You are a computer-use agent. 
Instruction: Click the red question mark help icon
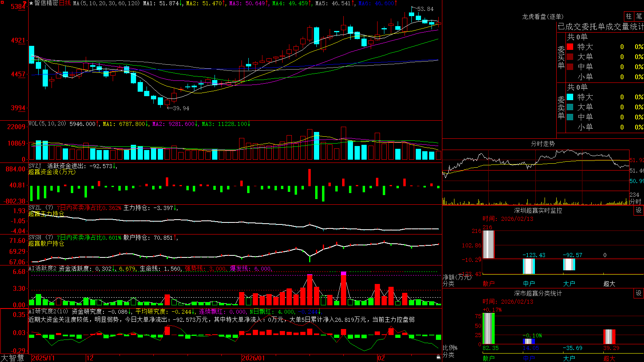(x=25, y=3)
